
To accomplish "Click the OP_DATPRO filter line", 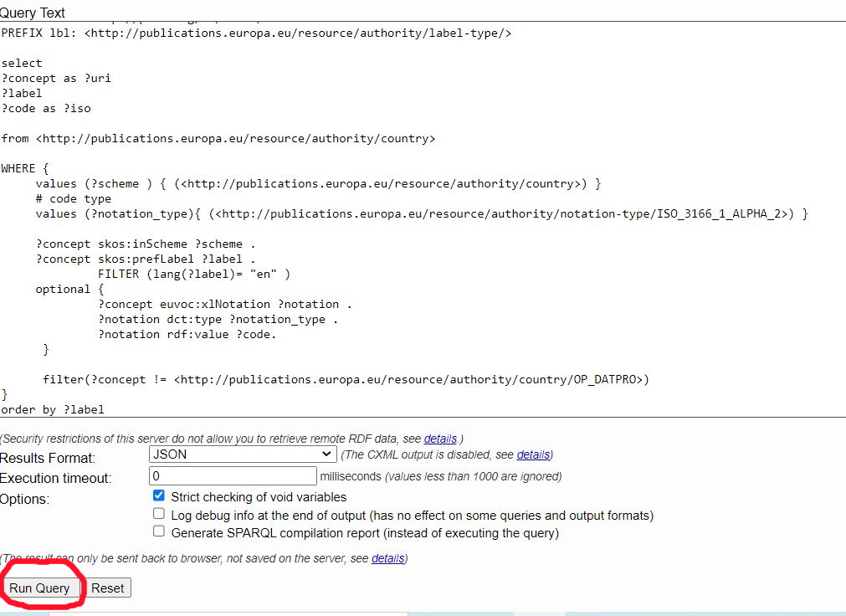I will tap(346, 379).
